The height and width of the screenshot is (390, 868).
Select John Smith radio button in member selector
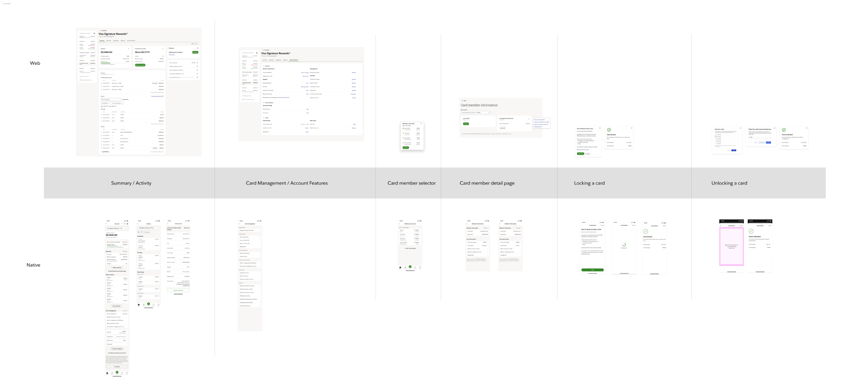403,129
